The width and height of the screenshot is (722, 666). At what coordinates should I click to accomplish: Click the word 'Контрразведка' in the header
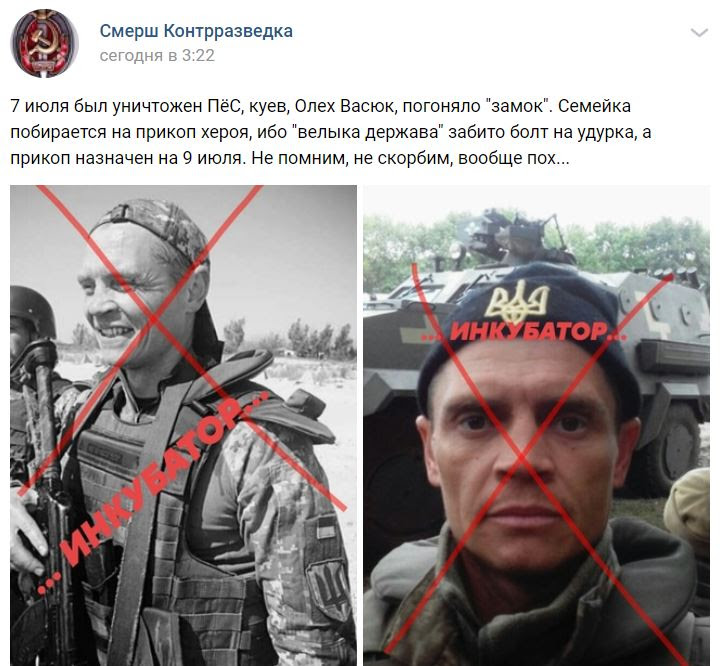(x=228, y=31)
